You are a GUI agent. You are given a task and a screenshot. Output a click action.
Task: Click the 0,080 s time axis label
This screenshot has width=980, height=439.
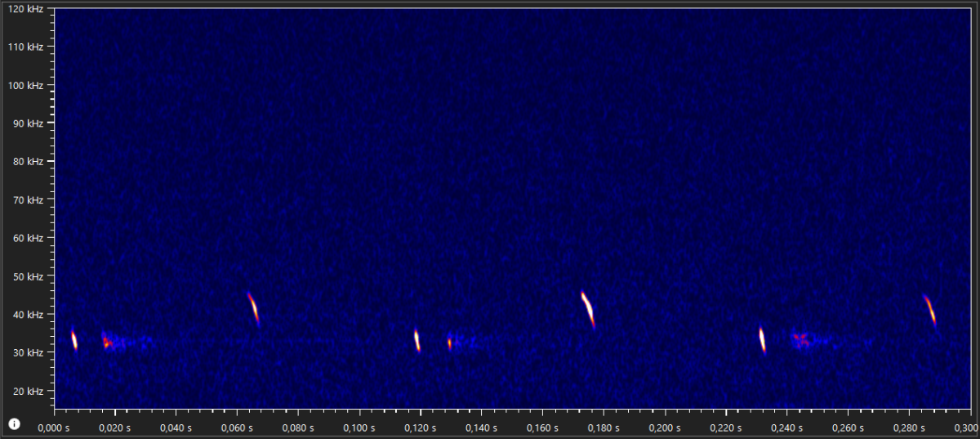click(x=298, y=428)
